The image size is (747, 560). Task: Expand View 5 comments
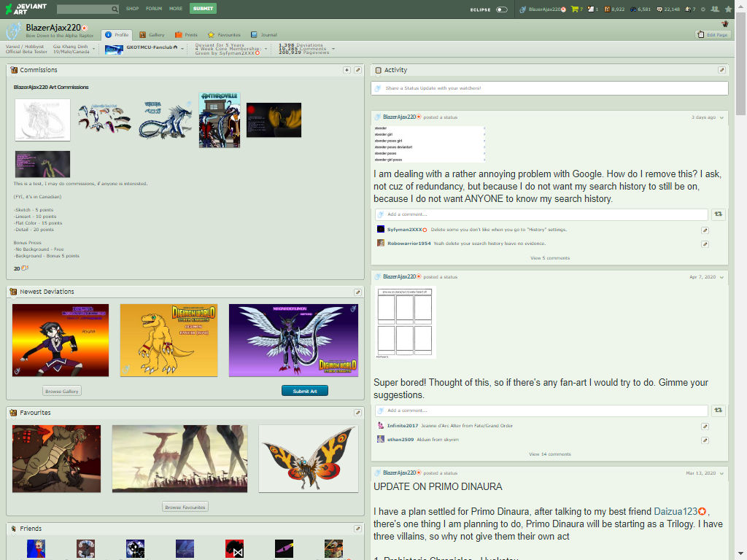coord(550,258)
